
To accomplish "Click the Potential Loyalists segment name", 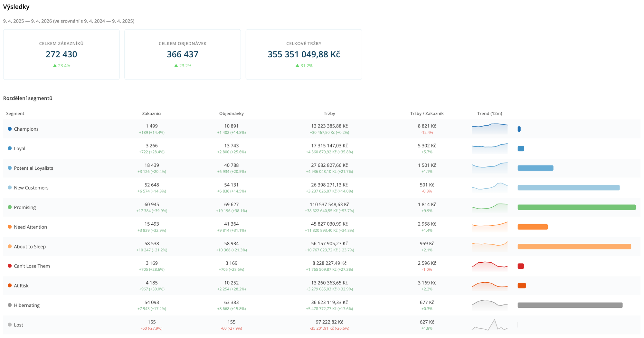I will tap(33, 168).
